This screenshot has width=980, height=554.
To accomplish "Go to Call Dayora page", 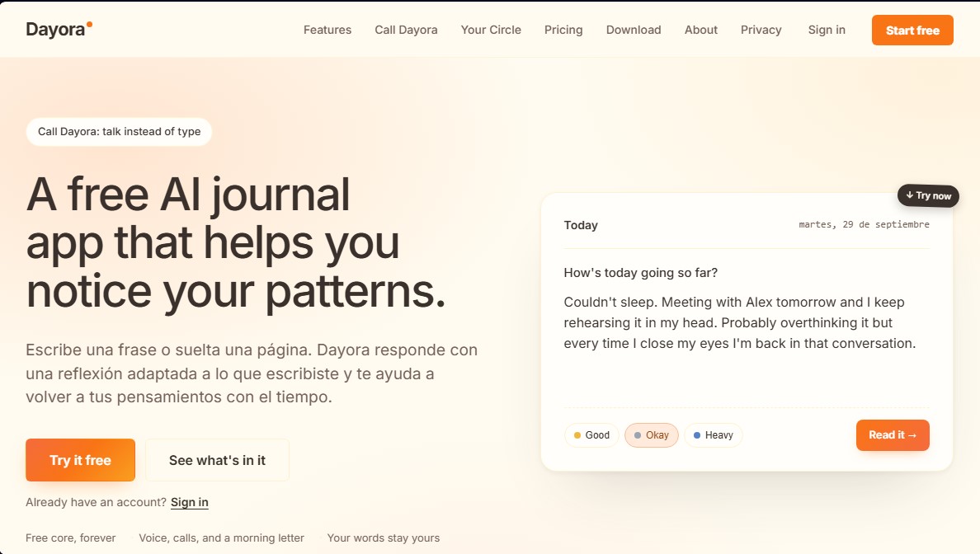I will pyautogui.click(x=406, y=30).
